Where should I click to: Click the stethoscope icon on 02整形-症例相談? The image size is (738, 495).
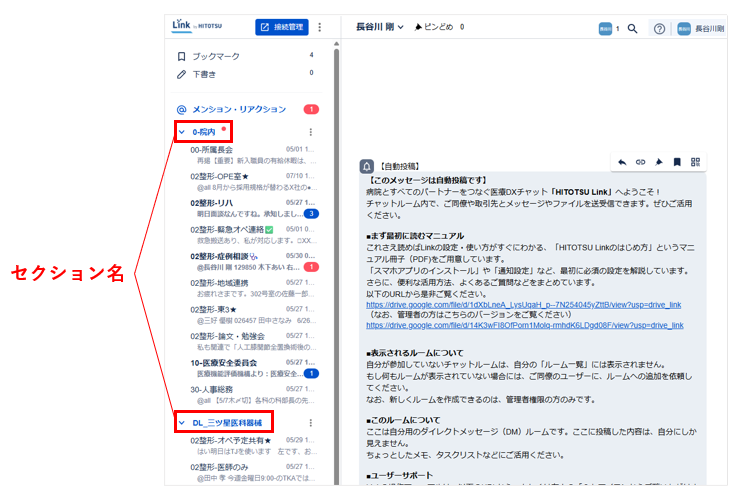[x=254, y=256]
